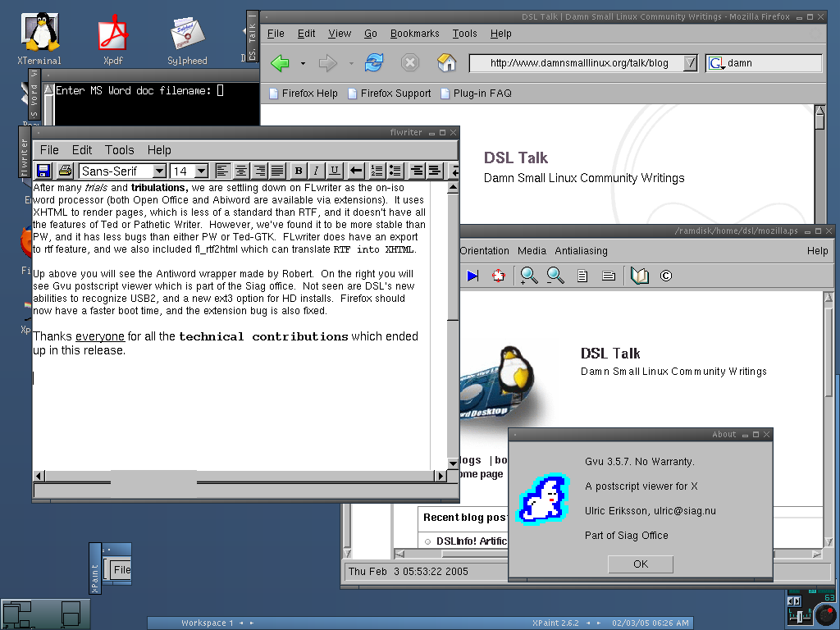The image size is (840, 630).
Task: Click the Siag mascot icon in About dialog
Action: click(x=543, y=499)
